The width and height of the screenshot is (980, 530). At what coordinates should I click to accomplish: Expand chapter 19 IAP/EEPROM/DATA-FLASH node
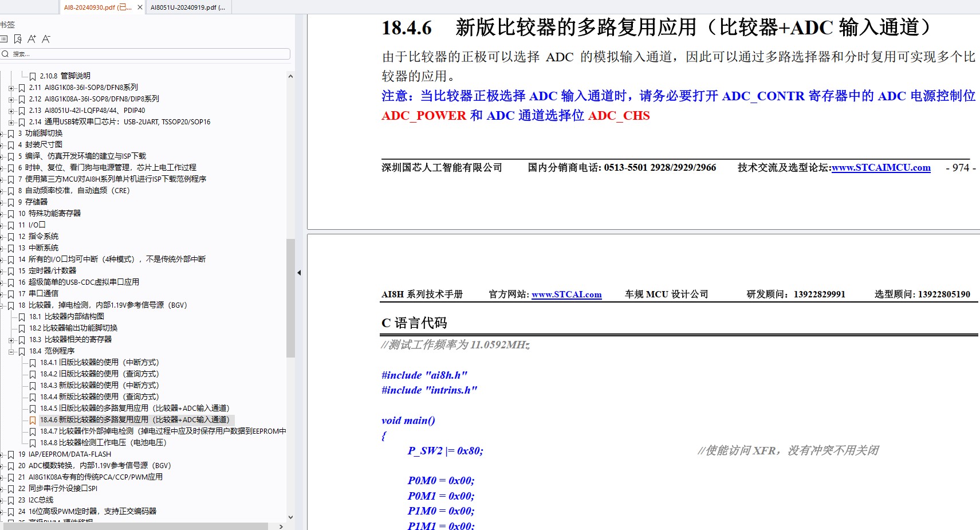coord(1,454)
